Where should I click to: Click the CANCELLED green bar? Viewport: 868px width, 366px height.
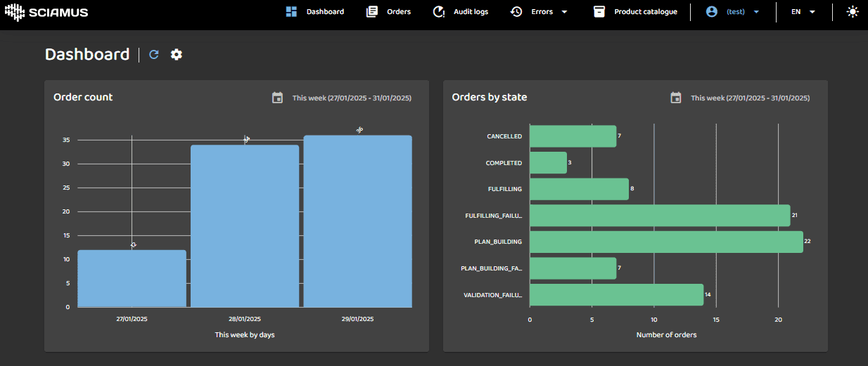(x=573, y=136)
